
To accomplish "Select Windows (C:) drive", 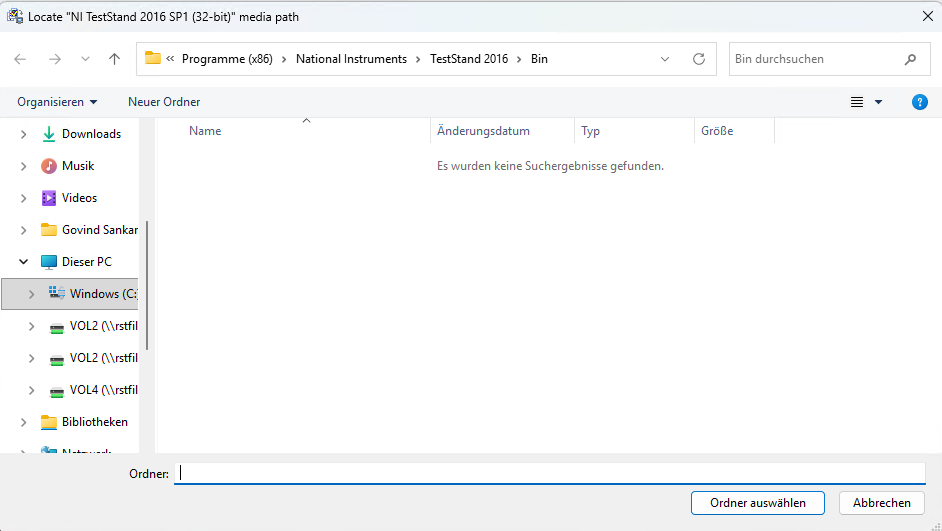I will (103, 294).
